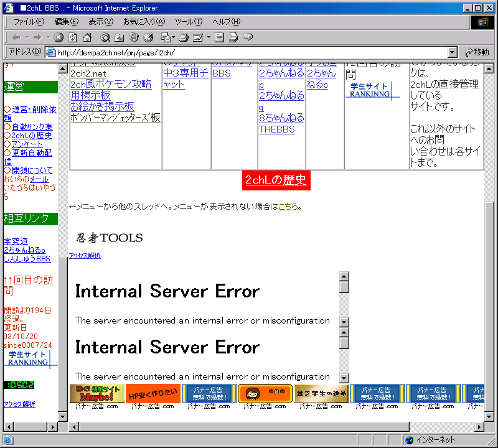Open the Back history dropdown arrow

(27, 37)
